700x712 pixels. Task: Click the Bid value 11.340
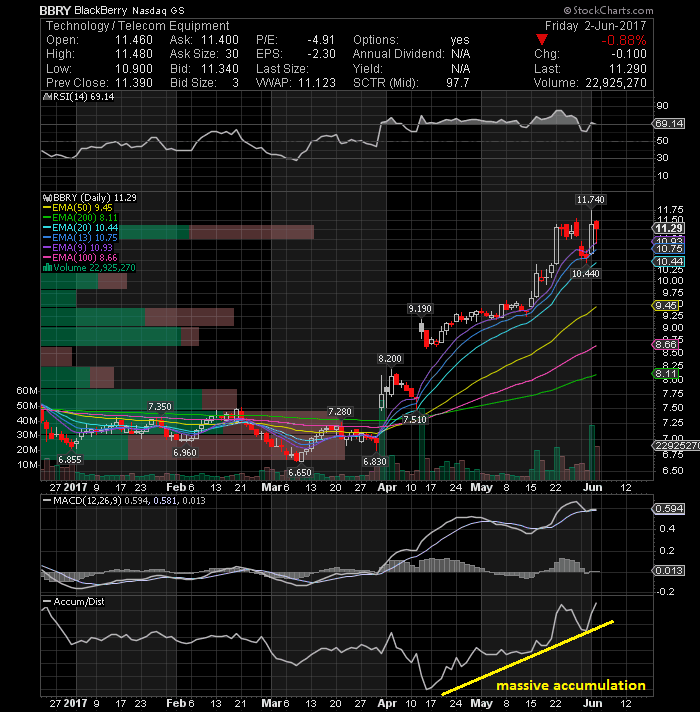point(220,69)
